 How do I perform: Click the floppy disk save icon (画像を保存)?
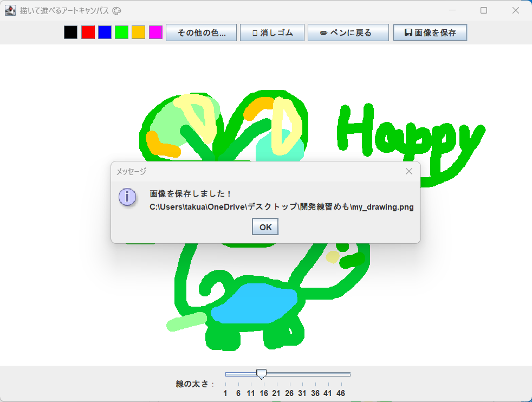tap(430, 32)
